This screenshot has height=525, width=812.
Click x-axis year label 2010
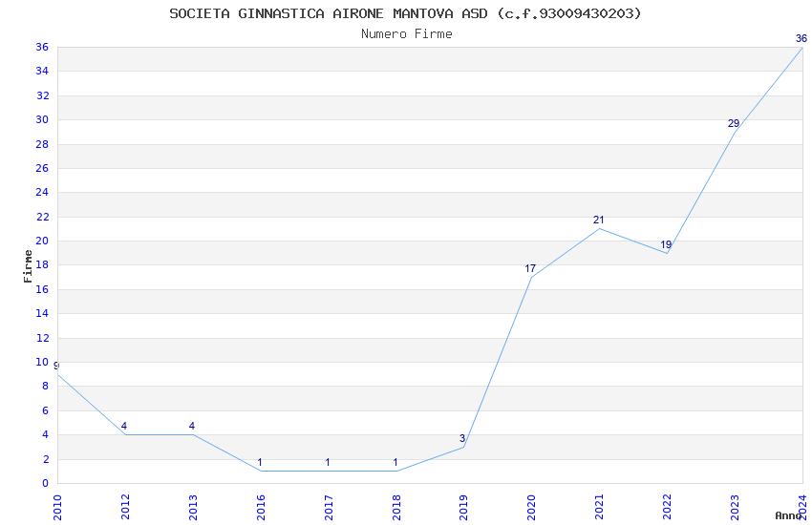57,508
